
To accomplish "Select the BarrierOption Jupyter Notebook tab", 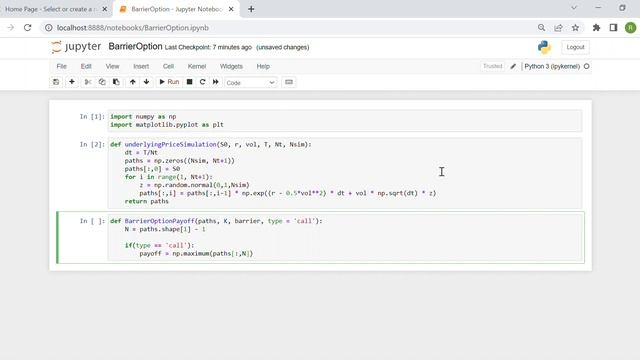I will (x=176, y=9).
